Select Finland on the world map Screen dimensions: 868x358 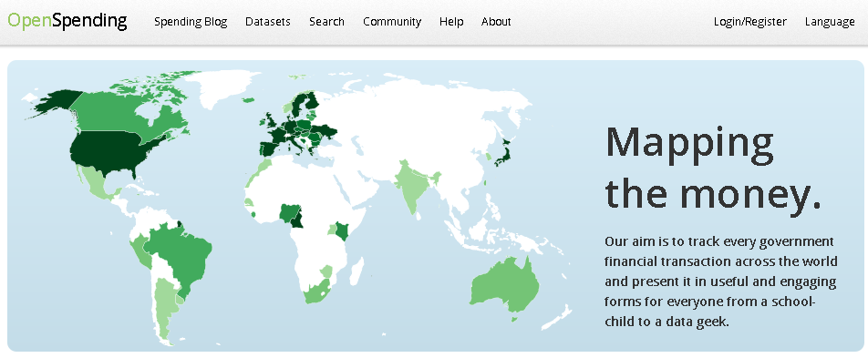313,101
